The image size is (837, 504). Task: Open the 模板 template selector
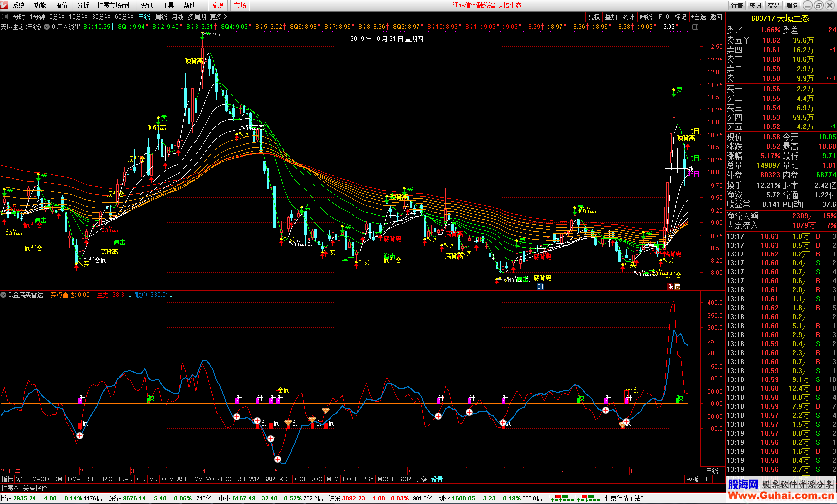(x=693, y=479)
